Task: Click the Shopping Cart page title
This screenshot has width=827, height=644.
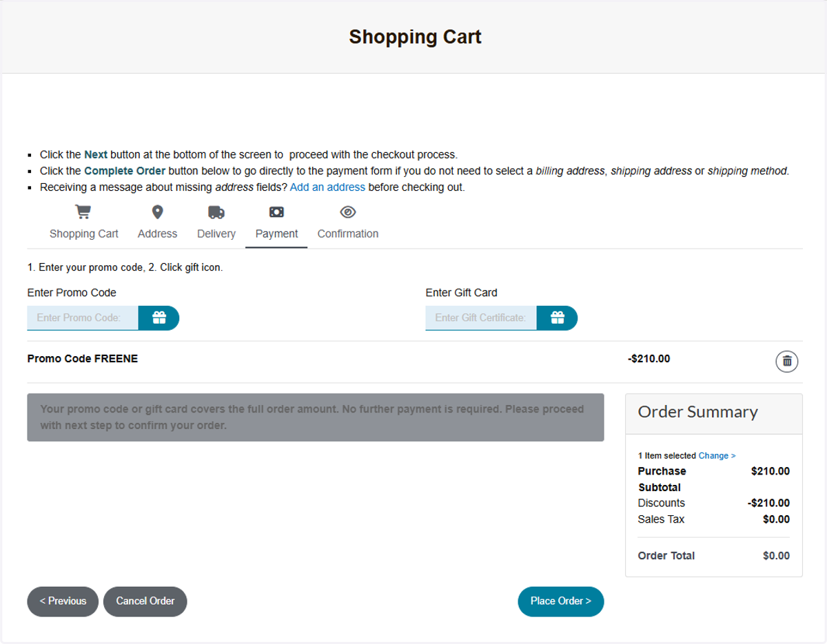Action: click(415, 37)
